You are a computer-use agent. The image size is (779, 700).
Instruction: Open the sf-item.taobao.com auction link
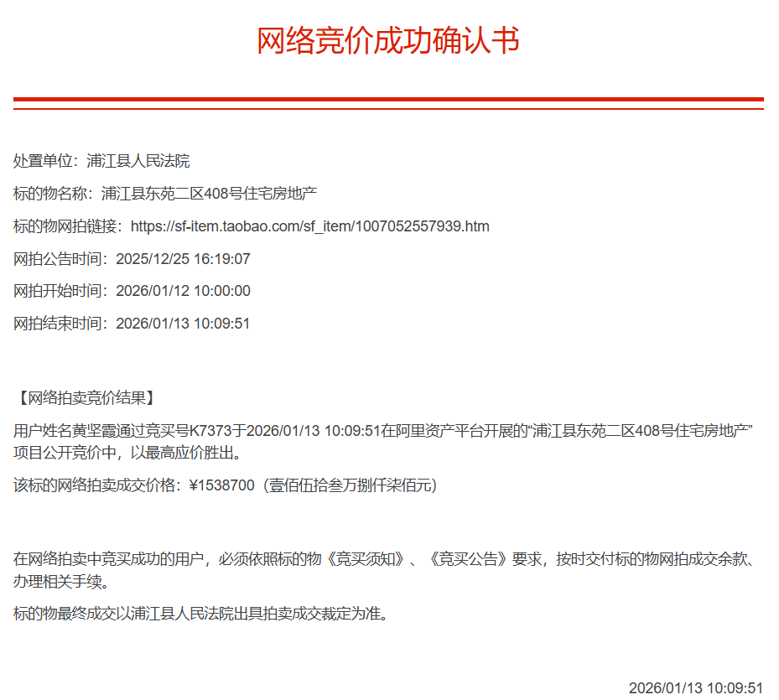(x=310, y=226)
